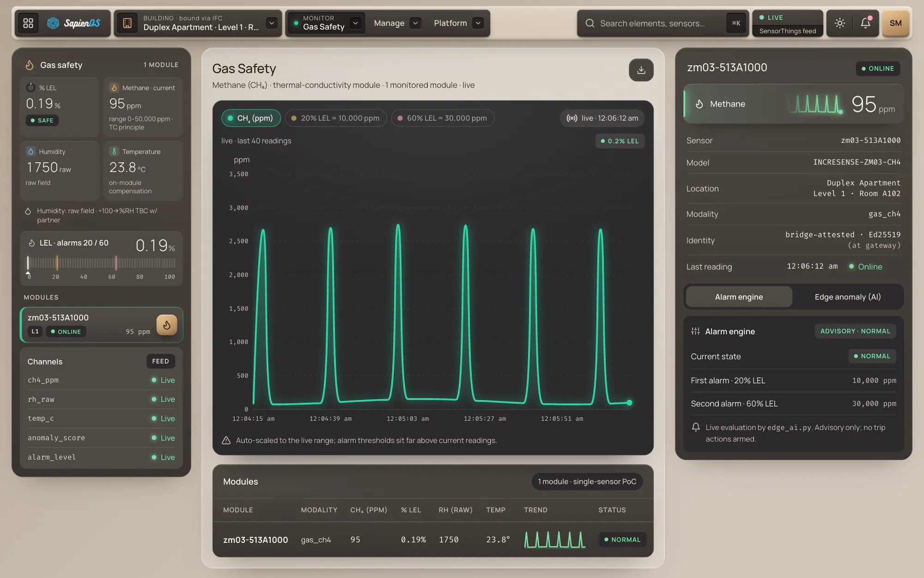The height and width of the screenshot is (578, 924).
Task: Click the Gas safety flame icon
Action: pyautogui.click(x=30, y=65)
